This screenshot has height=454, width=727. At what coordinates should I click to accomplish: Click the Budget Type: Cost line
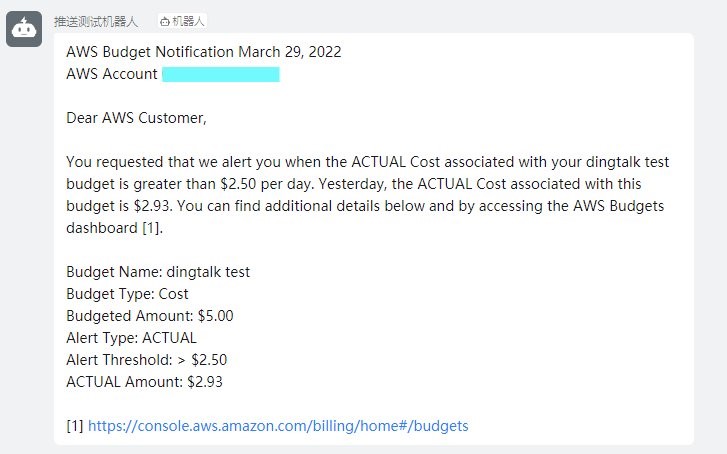coord(127,294)
